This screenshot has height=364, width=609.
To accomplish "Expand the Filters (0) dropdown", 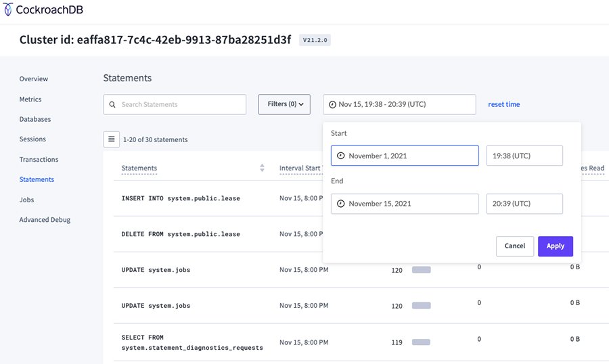I will click(x=284, y=104).
